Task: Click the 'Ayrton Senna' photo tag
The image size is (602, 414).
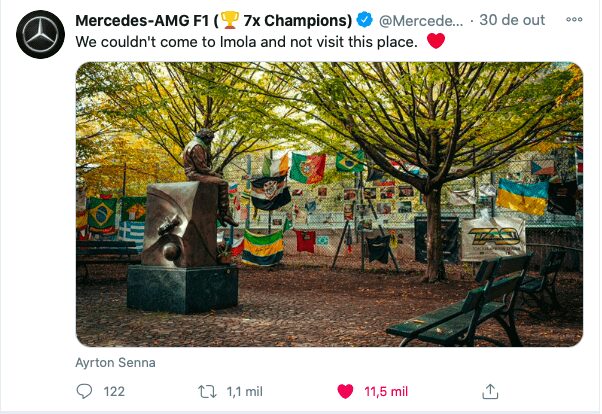Action: click(115, 363)
